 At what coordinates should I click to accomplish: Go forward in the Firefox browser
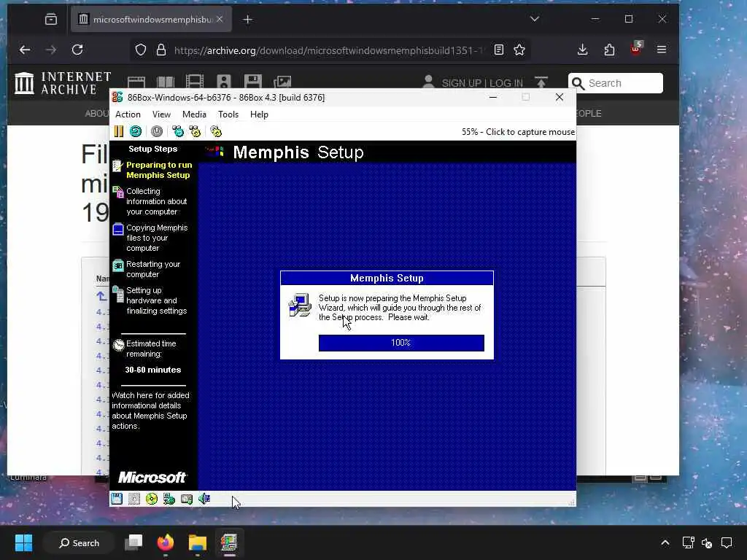pyautogui.click(x=51, y=50)
